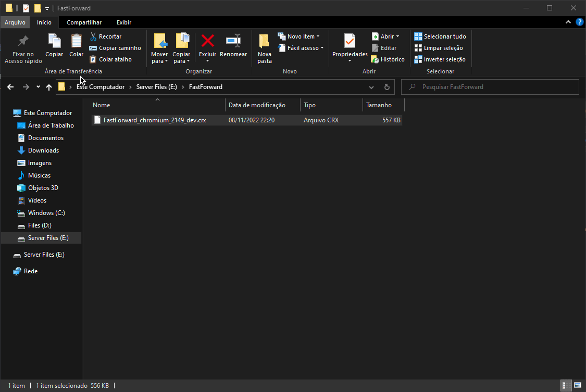Click FastForward breadcrumb segment
586x392 pixels.
click(x=206, y=87)
